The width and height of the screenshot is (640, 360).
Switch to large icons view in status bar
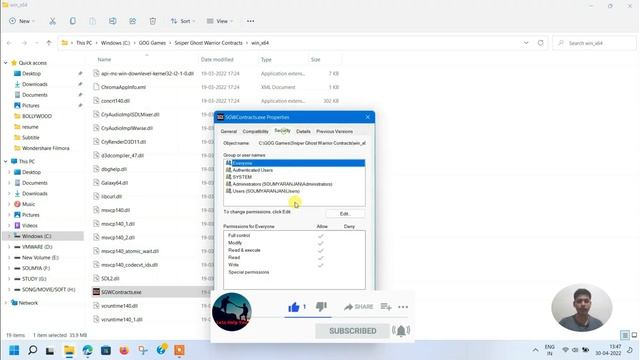pos(634,335)
